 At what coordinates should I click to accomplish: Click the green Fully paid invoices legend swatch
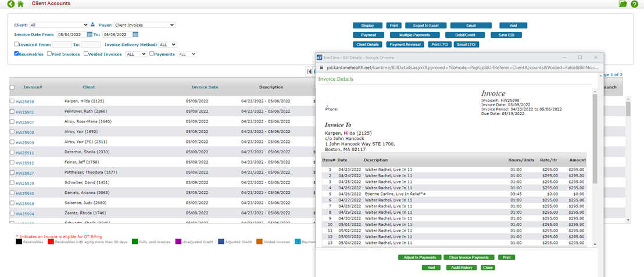click(134, 242)
